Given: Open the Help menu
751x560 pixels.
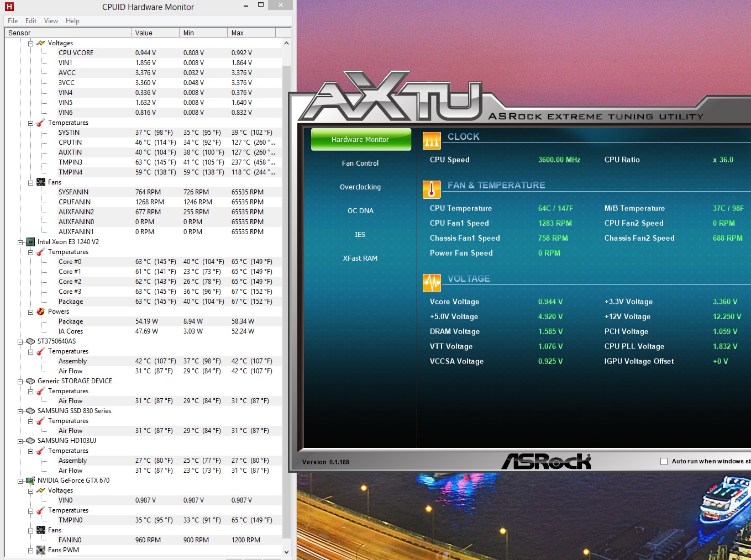Looking at the screenshot, I should 72,21.
